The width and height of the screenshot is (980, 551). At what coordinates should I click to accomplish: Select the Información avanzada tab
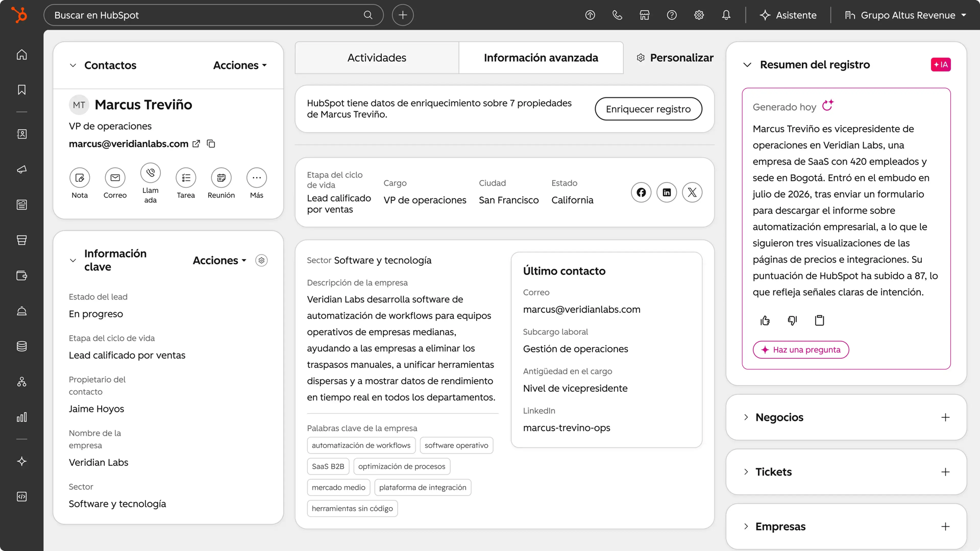tap(541, 58)
